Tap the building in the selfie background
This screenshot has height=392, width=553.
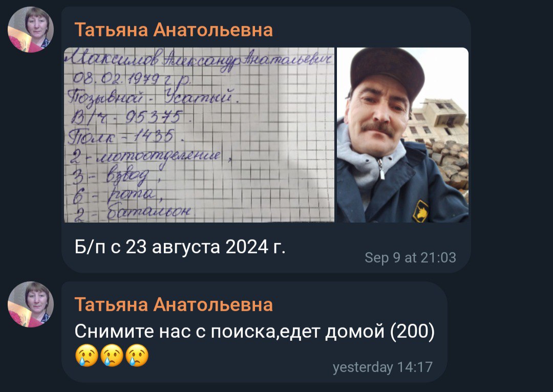point(437,121)
